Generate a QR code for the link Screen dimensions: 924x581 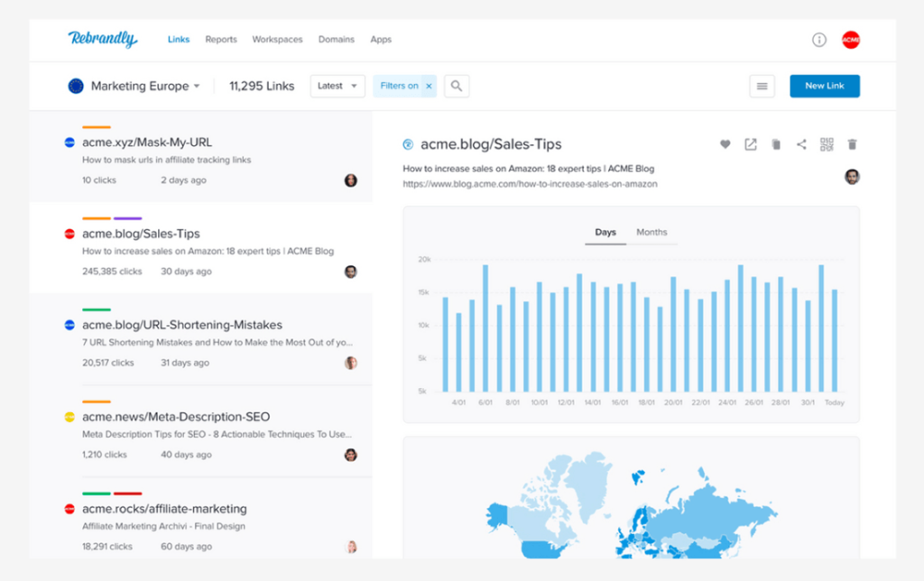(x=826, y=143)
